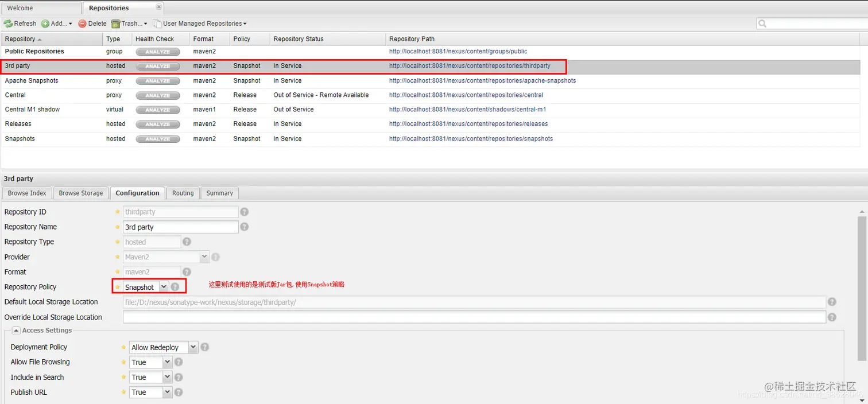Analyze Central M1 shadow health check
Screen dimensions: 868x404
pyautogui.click(x=157, y=110)
